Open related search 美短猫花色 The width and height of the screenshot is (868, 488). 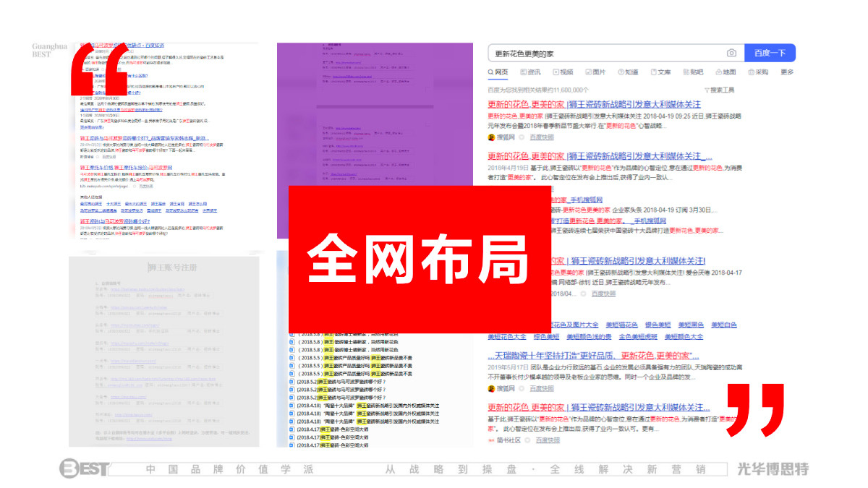(622, 325)
